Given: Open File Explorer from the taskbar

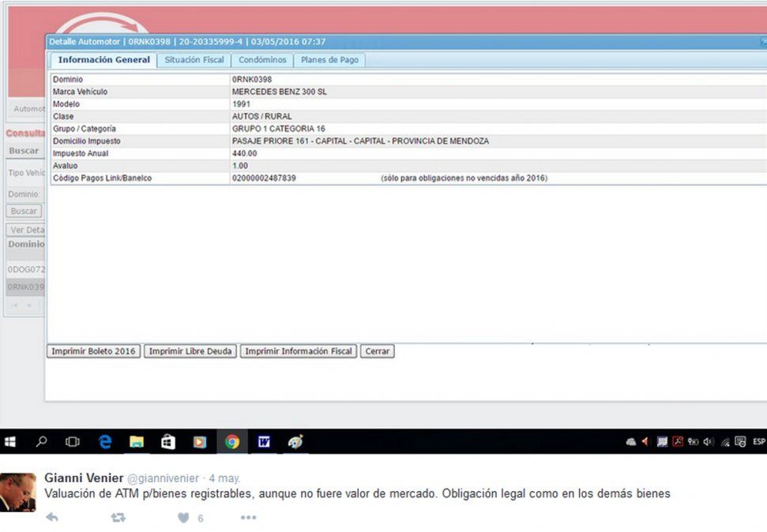Looking at the screenshot, I should click(x=137, y=442).
